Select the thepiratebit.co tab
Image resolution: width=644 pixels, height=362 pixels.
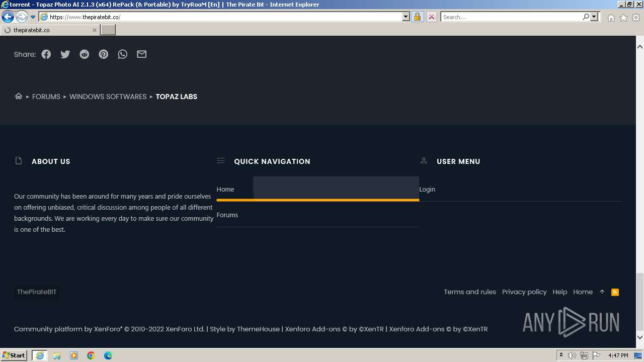[50, 30]
